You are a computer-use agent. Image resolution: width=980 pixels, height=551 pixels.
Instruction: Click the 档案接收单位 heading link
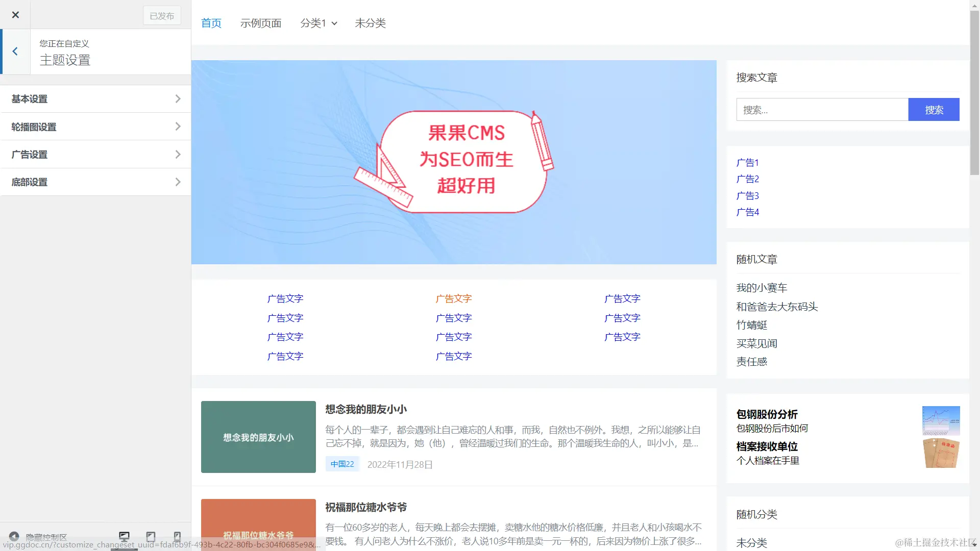(767, 446)
